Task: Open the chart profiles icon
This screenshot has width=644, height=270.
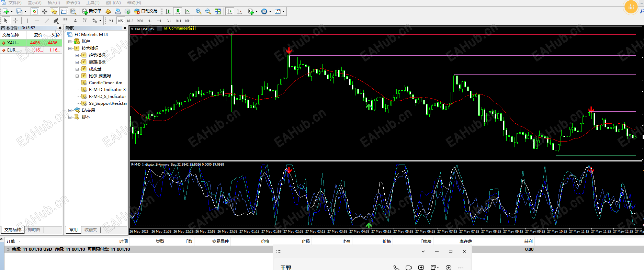Action: (19, 11)
